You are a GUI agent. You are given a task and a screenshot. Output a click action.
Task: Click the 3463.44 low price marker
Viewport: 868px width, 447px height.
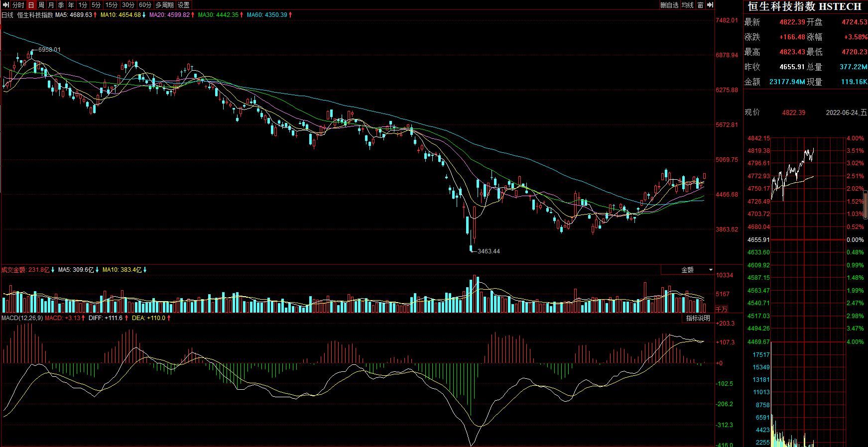(489, 251)
